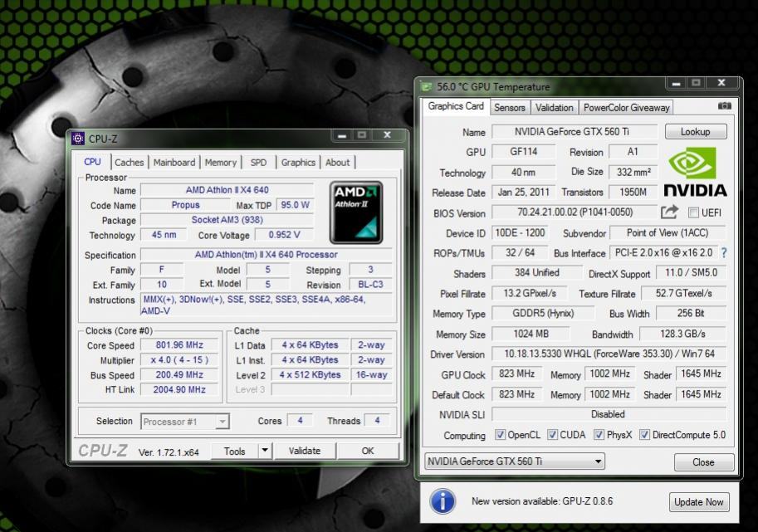
Task: Select the Graphics Card tab
Action: [x=455, y=106]
